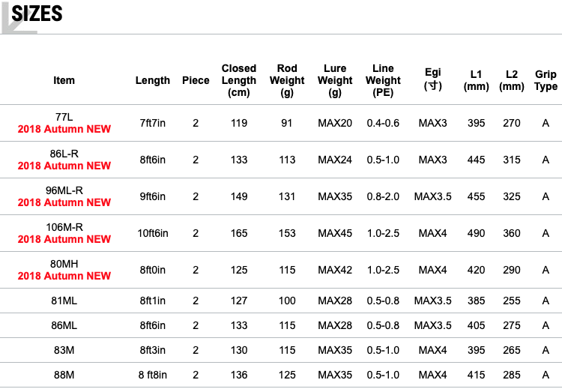Select the Item column header
Viewport: 562px width, 392px height.
(x=64, y=80)
